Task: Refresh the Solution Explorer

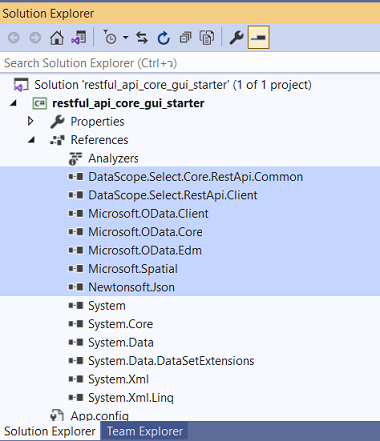Action: (x=164, y=38)
